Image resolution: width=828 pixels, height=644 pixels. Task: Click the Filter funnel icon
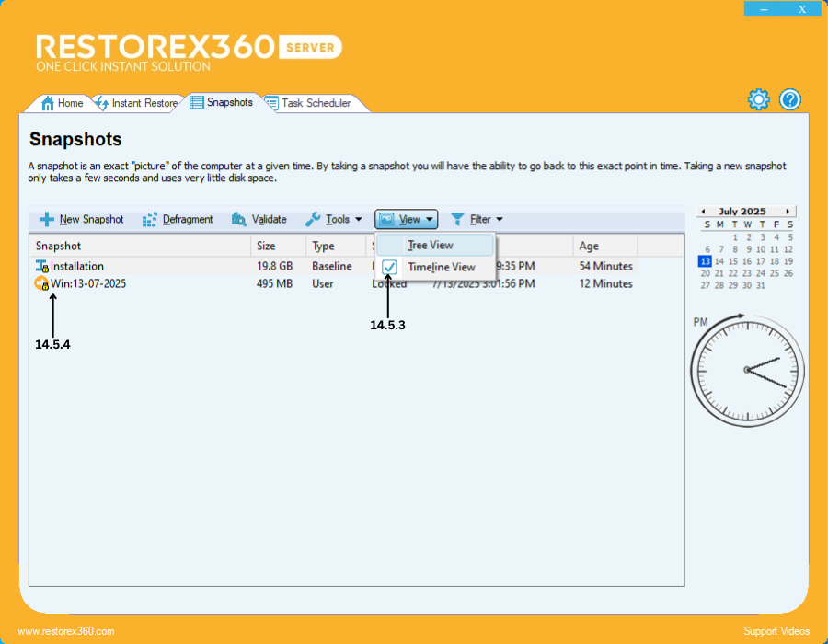(457, 219)
